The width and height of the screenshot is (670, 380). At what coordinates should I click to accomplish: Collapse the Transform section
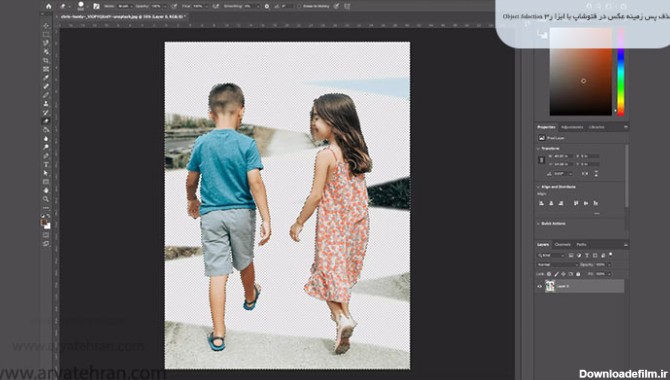538,148
